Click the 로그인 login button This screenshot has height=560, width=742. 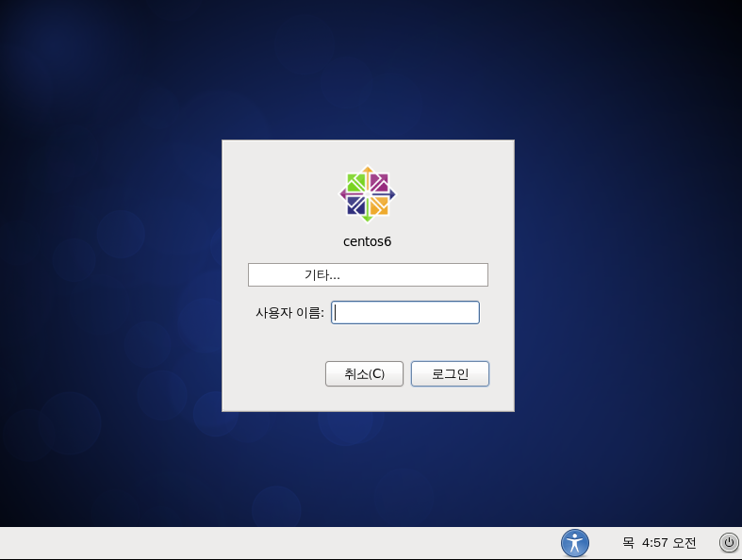[x=450, y=374]
